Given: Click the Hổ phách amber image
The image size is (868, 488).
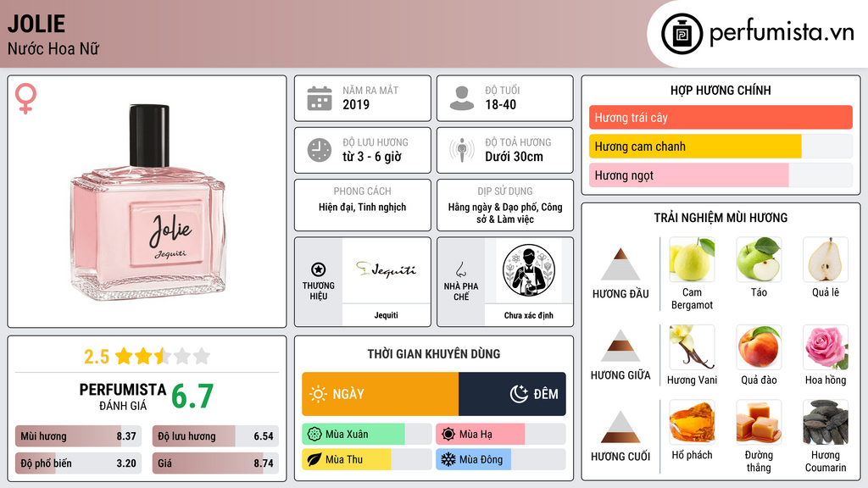Looking at the screenshot, I should [x=692, y=423].
